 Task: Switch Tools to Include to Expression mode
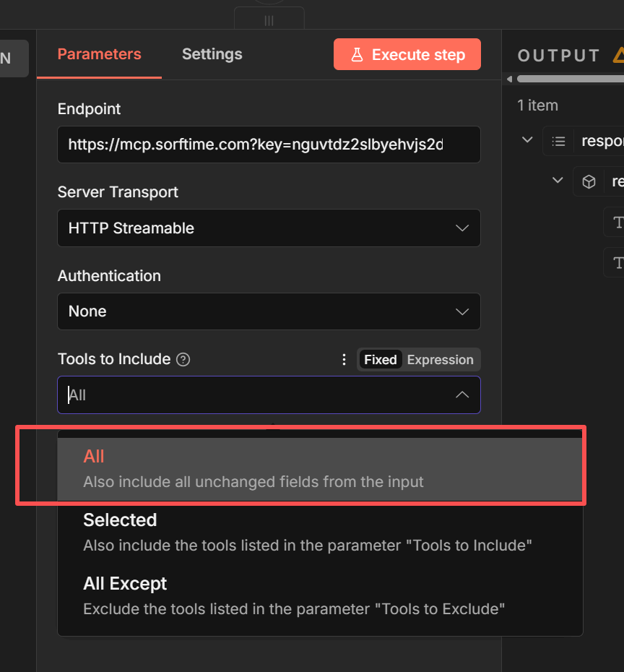click(440, 360)
